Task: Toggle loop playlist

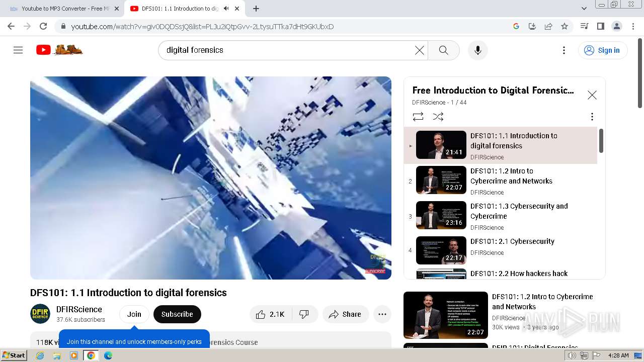Action: 418,117
